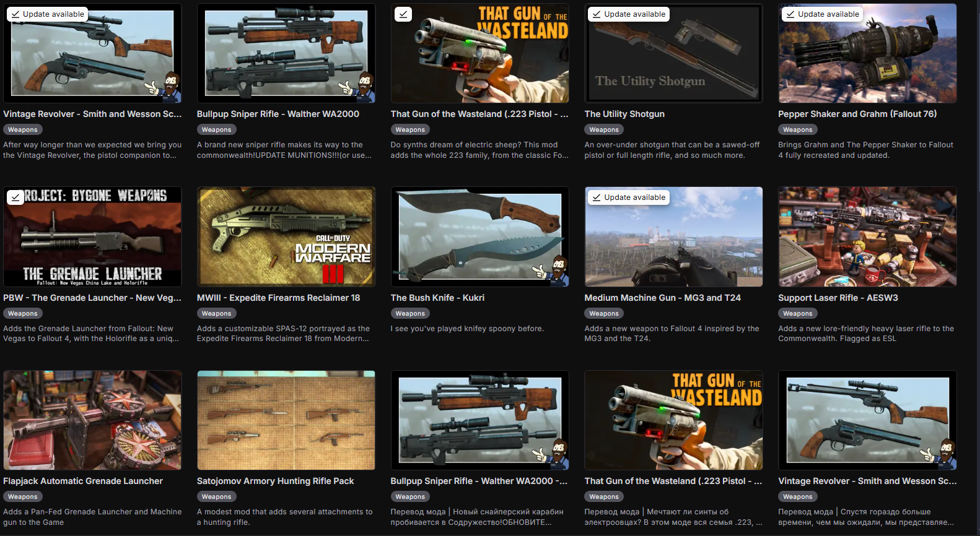The image size is (980, 536).
Task: Open The Bush Knife - Kukri title link
Action: click(x=437, y=298)
